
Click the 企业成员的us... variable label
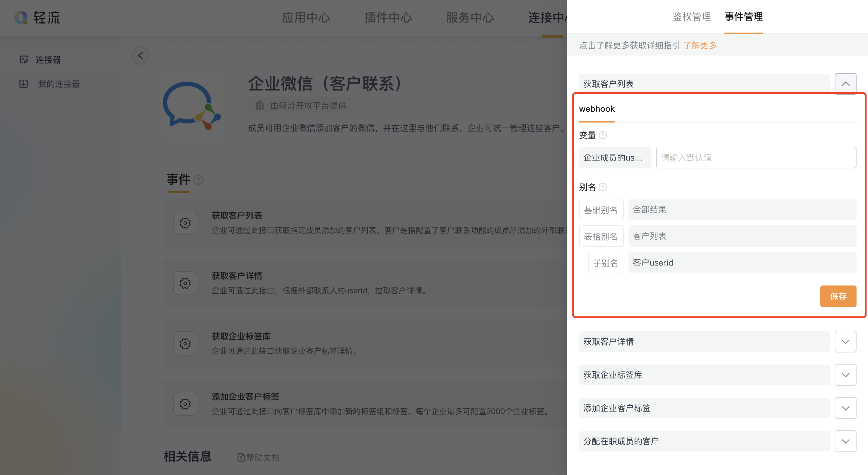coord(615,158)
